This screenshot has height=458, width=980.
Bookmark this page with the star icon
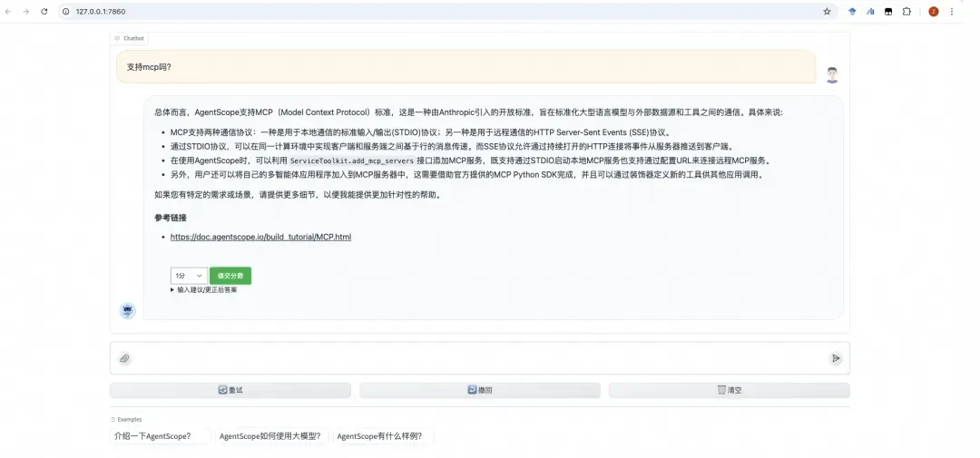pyautogui.click(x=827, y=11)
